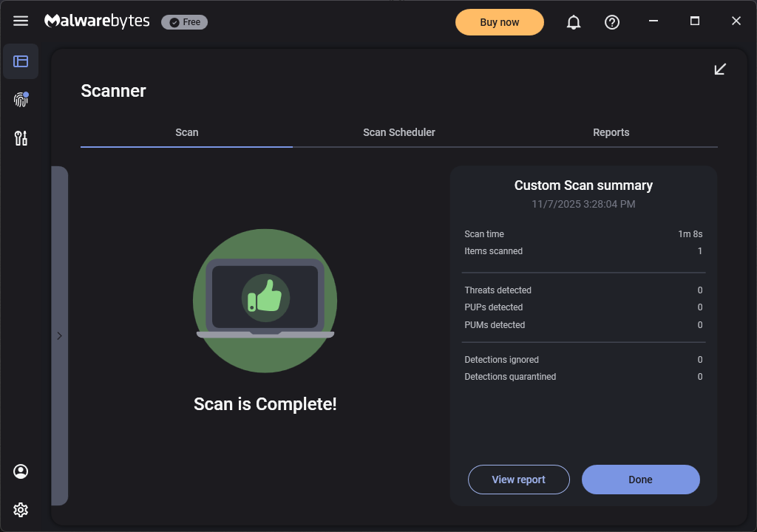Switch to the Reports tab
757x532 pixels.
(611, 132)
